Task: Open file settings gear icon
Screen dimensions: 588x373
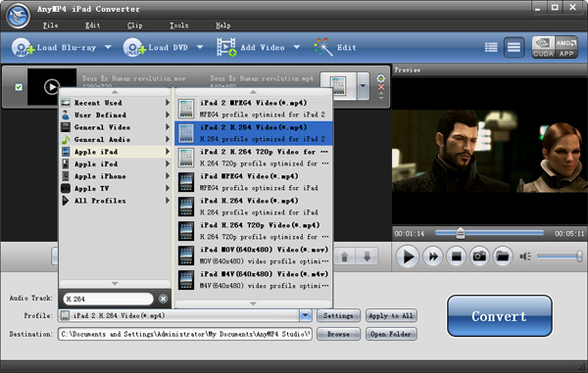Action: click(x=380, y=78)
